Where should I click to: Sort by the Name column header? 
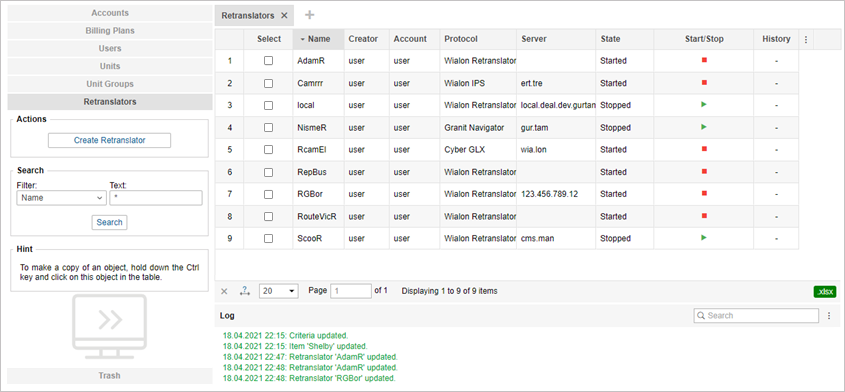pyautogui.click(x=318, y=39)
